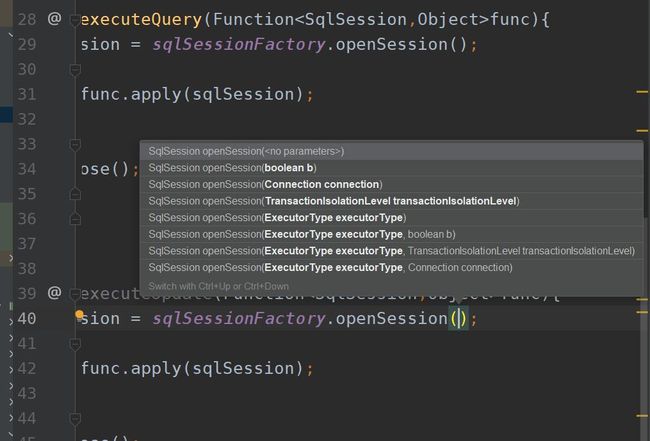Screen dimensions: 650x441
Task: Collapse the code block at line 34
Action: (x=75, y=168)
